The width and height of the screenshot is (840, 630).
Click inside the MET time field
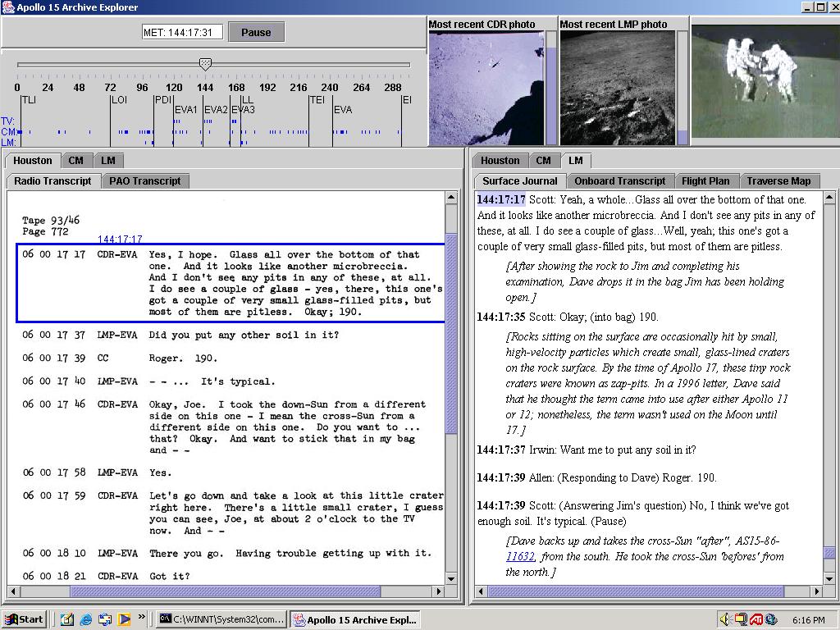(181, 32)
